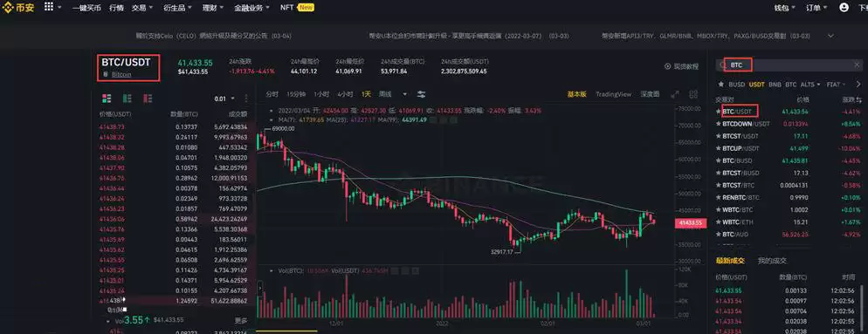Image resolution: width=868 pixels, height=334 pixels.
Task: Open the 钱包 wallet dropdown
Action: (785, 8)
